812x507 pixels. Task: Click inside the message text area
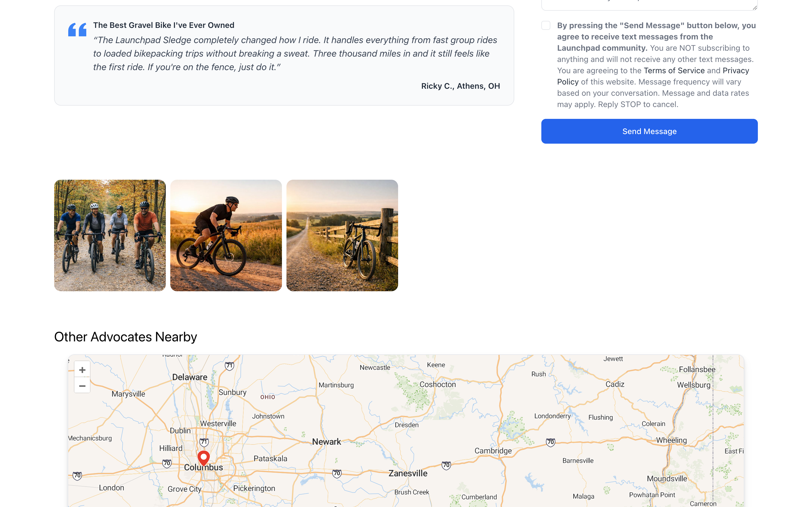pos(649,4)
